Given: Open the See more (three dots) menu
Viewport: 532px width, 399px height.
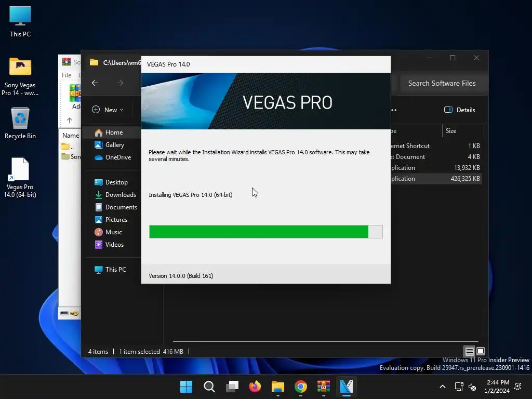Looking at the screenshot, I should click(394, 110).
